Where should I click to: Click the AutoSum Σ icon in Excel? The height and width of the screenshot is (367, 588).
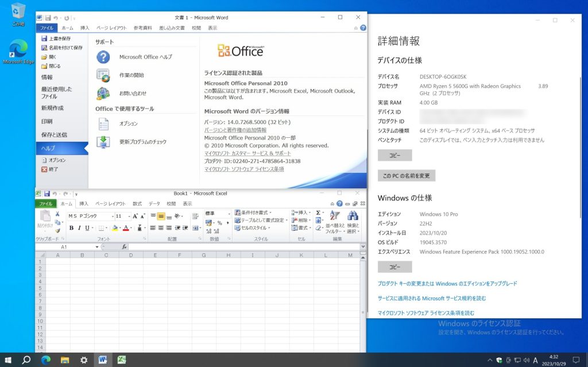point(319,213)
